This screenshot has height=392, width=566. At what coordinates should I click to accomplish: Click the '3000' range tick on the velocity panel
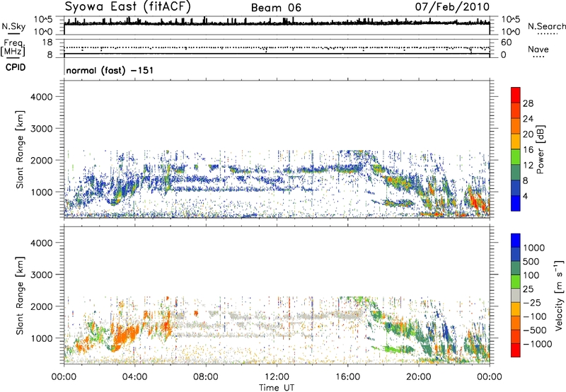tap(42, 275)
